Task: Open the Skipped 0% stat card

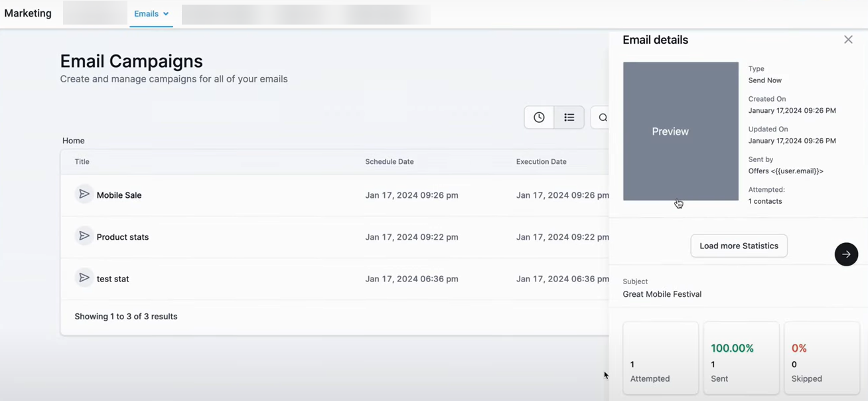Action: coord(822,358)
